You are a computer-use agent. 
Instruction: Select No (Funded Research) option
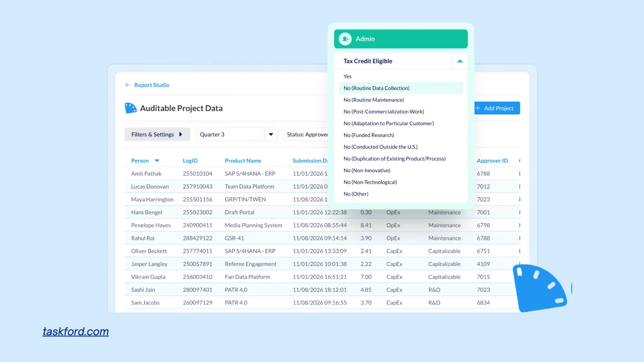pos(369,135)
